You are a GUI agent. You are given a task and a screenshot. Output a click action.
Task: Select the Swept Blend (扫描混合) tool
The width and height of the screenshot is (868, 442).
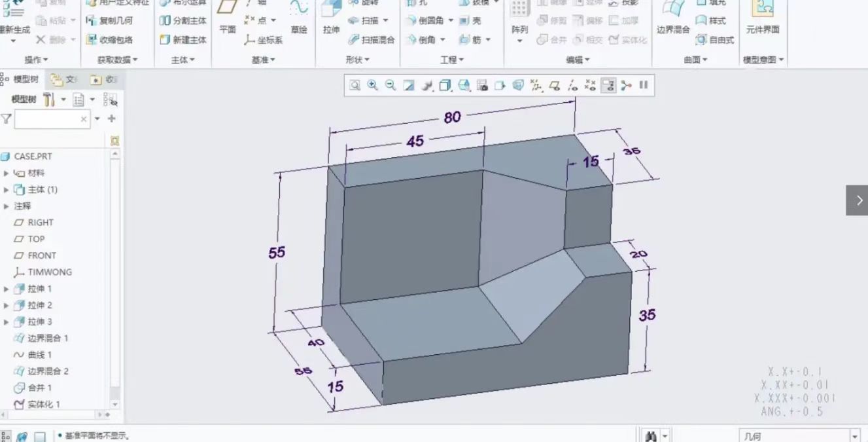pyautogui.click(x=371, y=40)
